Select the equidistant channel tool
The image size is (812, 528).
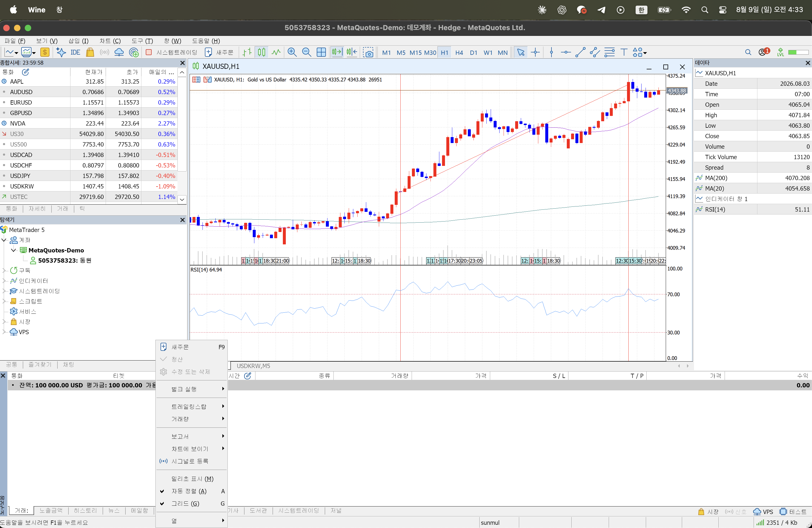pyautogui.click(x=595, y=52)
